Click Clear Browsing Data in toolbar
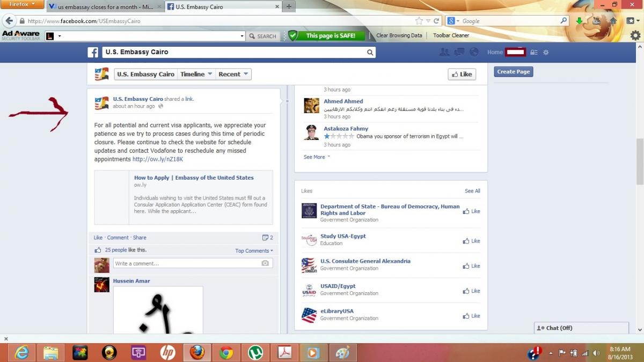This screenshot has height=362, width=644. click(x=399, y=35)
